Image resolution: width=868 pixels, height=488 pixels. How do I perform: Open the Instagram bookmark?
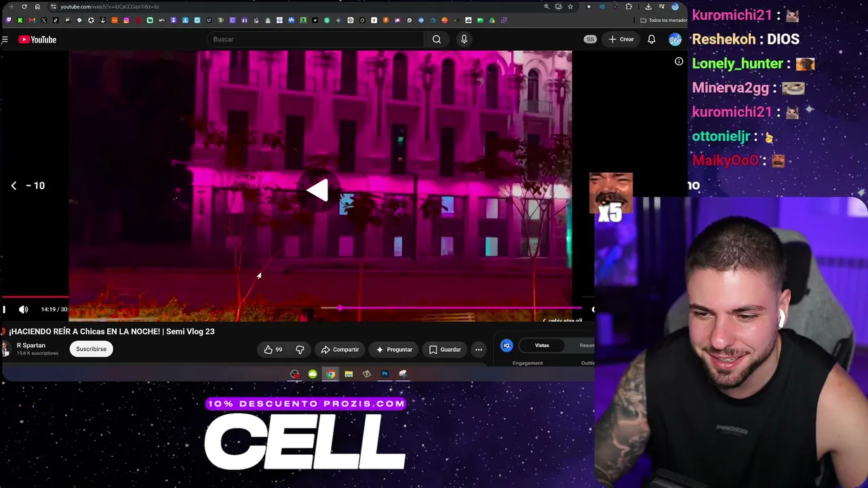pos(126,20)
